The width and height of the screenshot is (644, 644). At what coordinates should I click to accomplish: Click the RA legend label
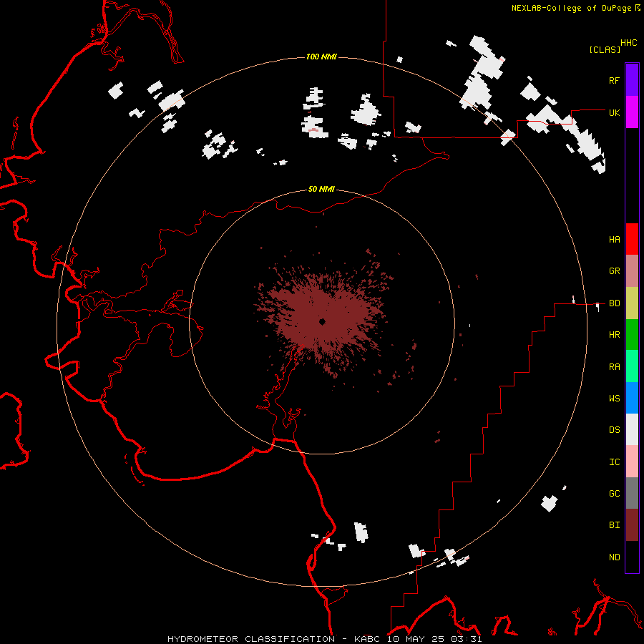[614, 367]
